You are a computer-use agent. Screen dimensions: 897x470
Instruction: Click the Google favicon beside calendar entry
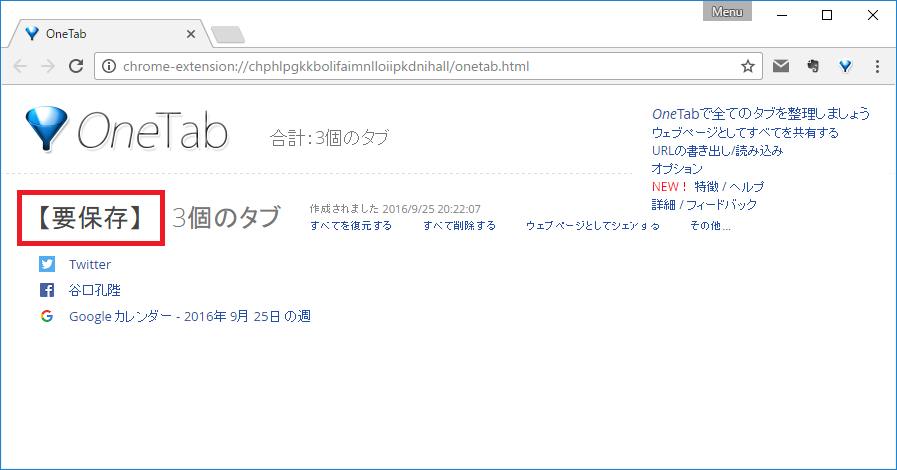47,317
